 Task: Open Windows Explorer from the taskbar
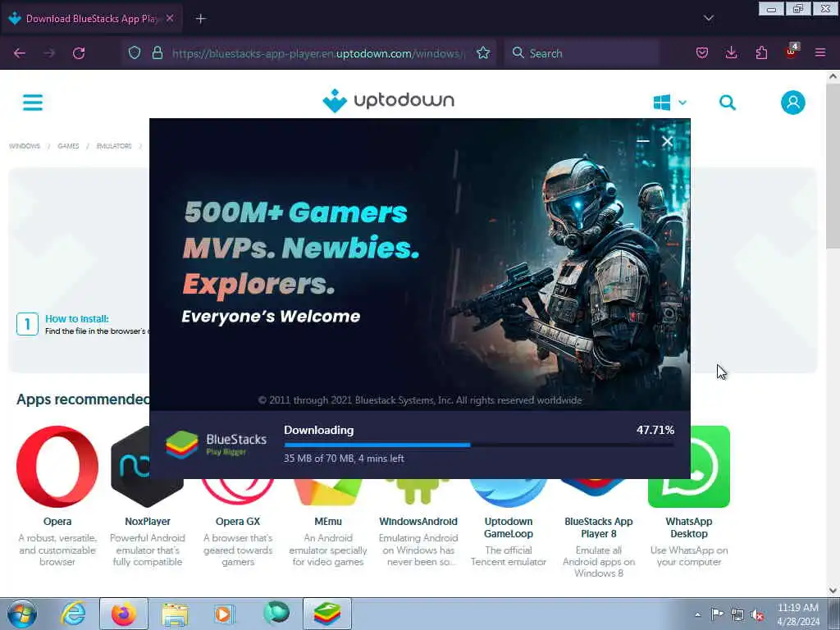tap(175, 614)
